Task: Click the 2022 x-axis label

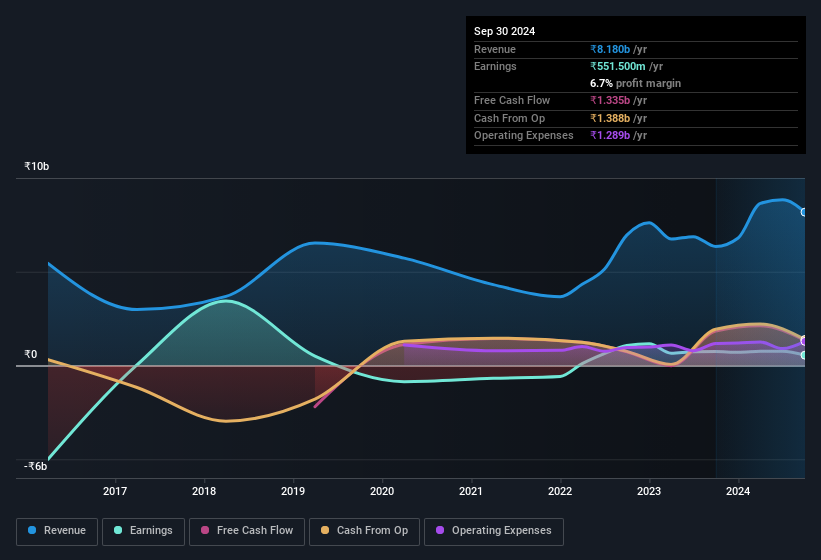Action: click(x=560, y=491)
